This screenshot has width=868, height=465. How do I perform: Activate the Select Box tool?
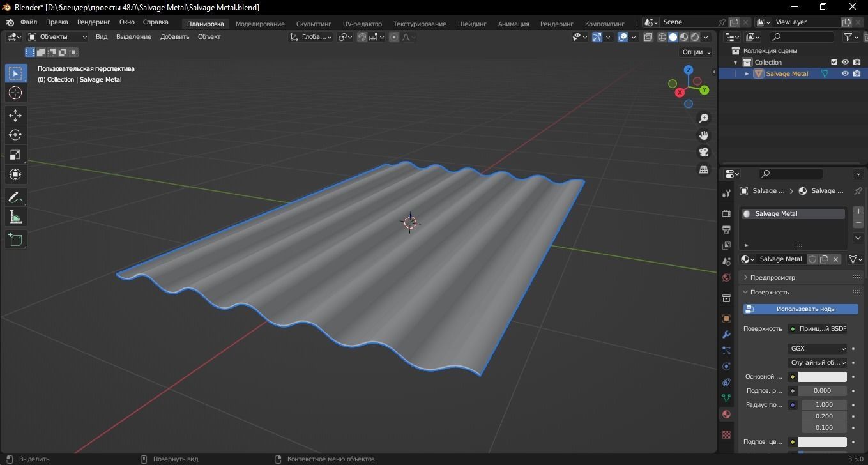(x=15, y=73)
